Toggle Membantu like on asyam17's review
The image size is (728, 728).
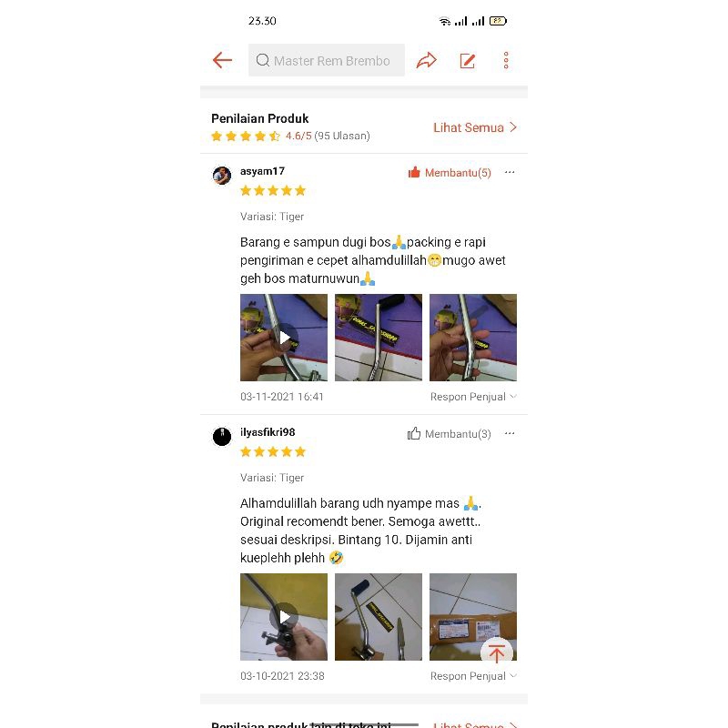(450, 173)
